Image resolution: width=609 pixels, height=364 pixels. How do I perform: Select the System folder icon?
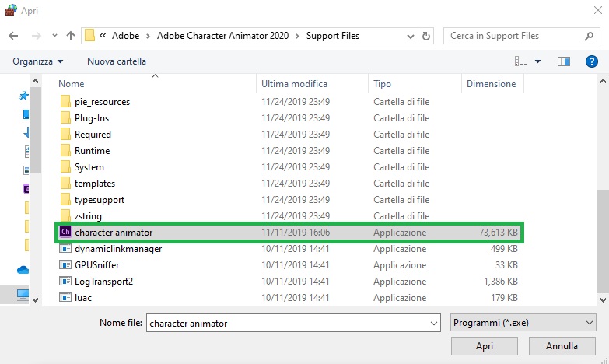coord(65,167)
